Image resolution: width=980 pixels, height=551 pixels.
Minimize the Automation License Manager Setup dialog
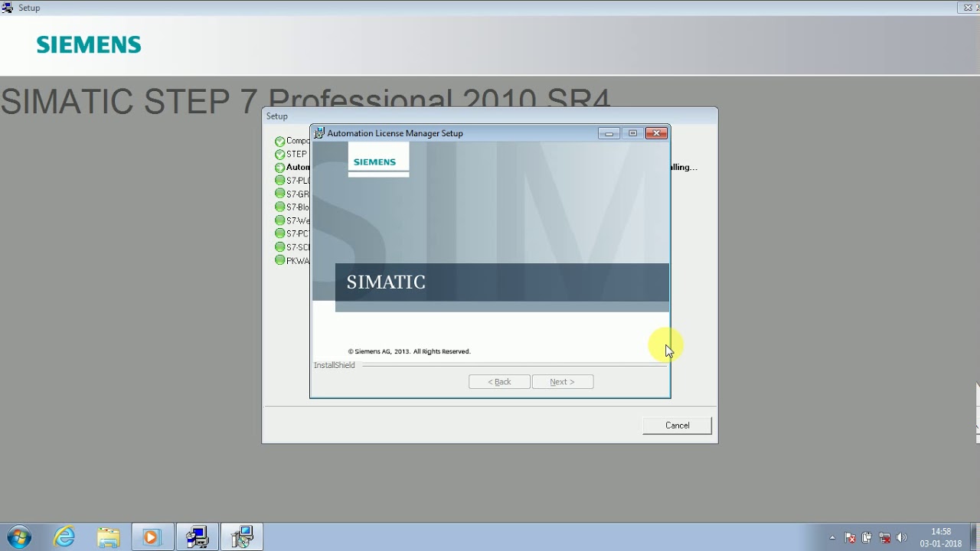(609, 133)
